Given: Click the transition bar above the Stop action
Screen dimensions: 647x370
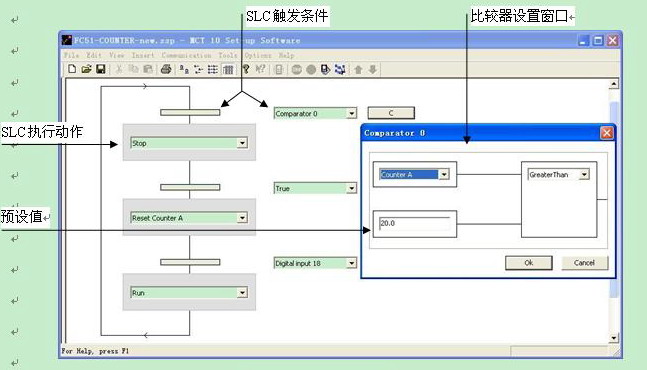Looking at the screenshot, I should click(190, 112).
